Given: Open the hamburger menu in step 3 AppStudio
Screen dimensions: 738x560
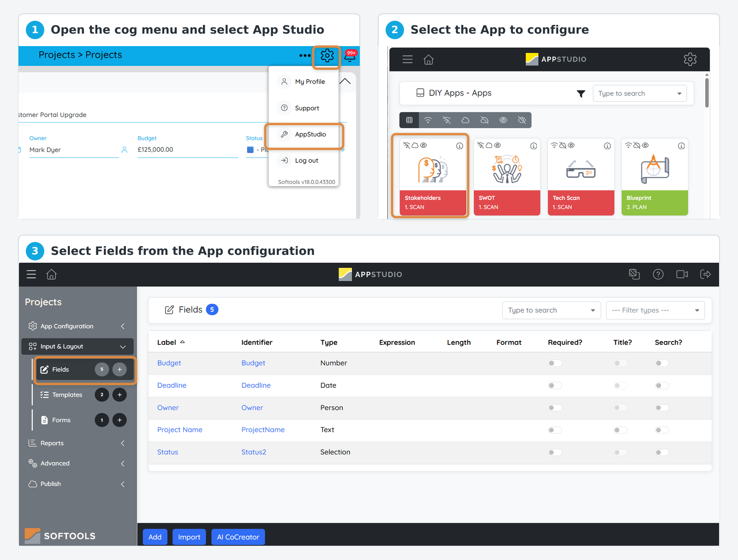Looking at the screenshot, I should click(x=31, y=274).
